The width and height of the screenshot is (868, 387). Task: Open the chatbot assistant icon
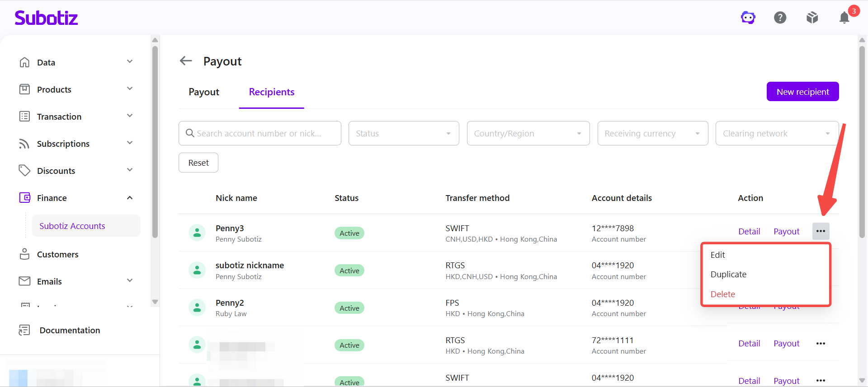pos(748,18)
